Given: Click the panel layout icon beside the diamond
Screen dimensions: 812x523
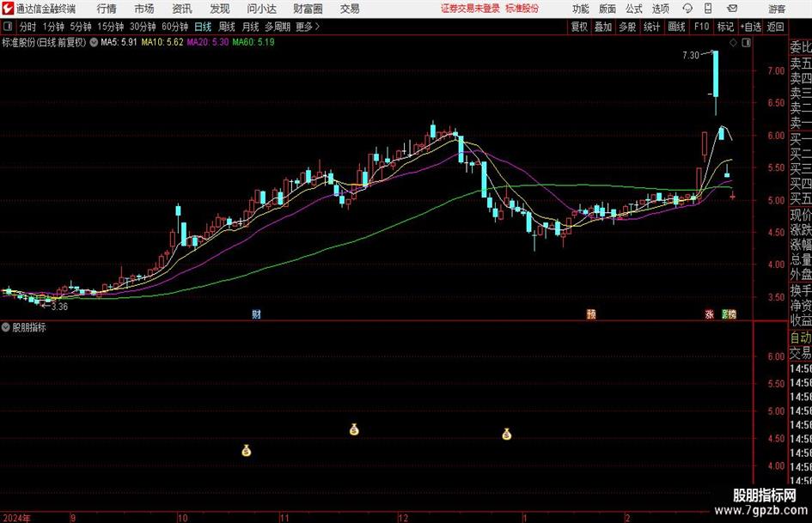Looking at the screenshot, I should point(746,43).
